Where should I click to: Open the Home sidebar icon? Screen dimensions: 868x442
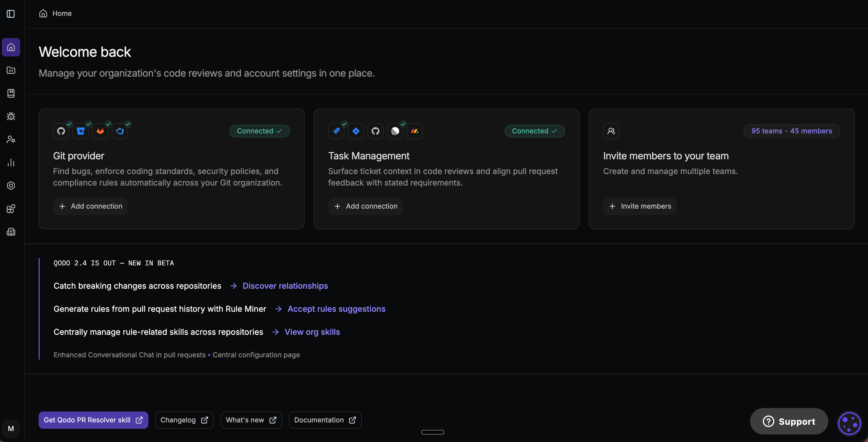11,47
